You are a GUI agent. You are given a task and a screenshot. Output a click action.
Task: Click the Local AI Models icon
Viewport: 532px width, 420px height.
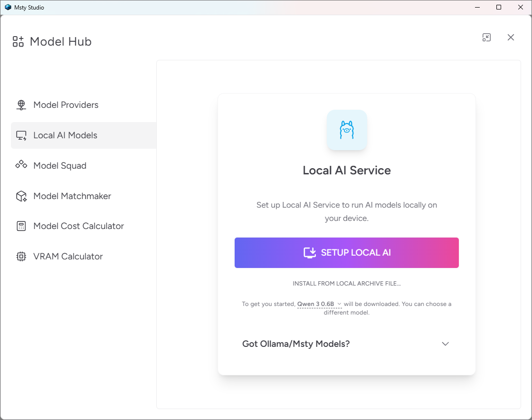click(x=21, y=135)
